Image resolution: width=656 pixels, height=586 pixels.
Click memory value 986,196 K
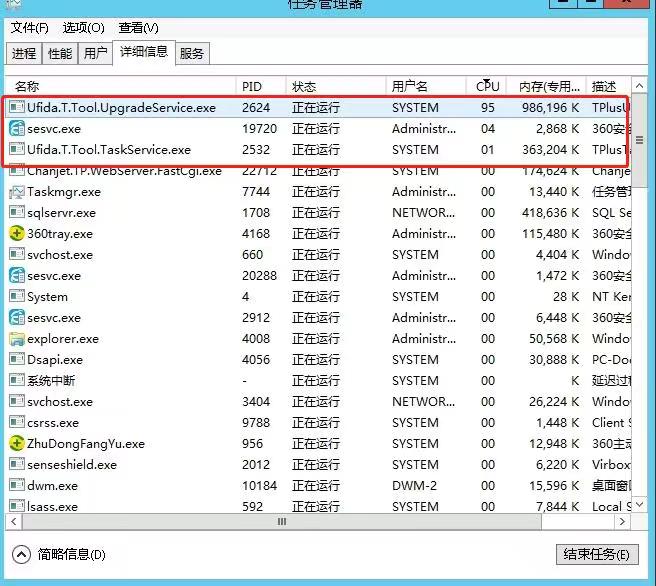551,107
